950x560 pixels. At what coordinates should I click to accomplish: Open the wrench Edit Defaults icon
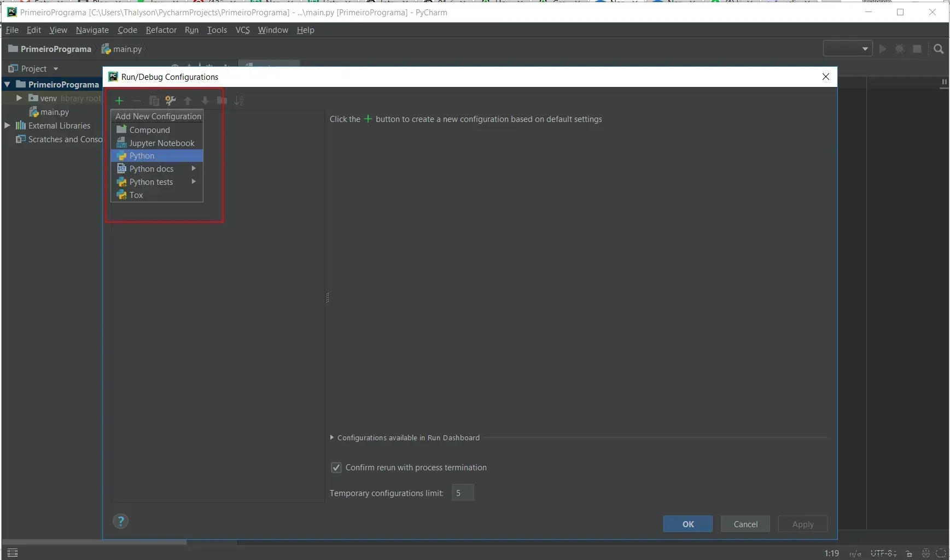[x=171, y=101]
